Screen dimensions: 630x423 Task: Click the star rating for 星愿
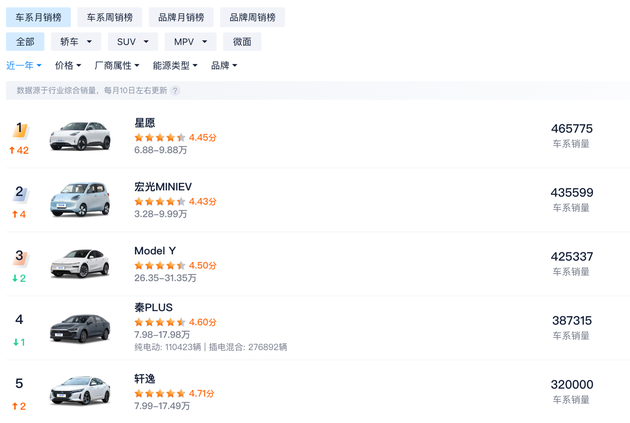tap(159, 137)
